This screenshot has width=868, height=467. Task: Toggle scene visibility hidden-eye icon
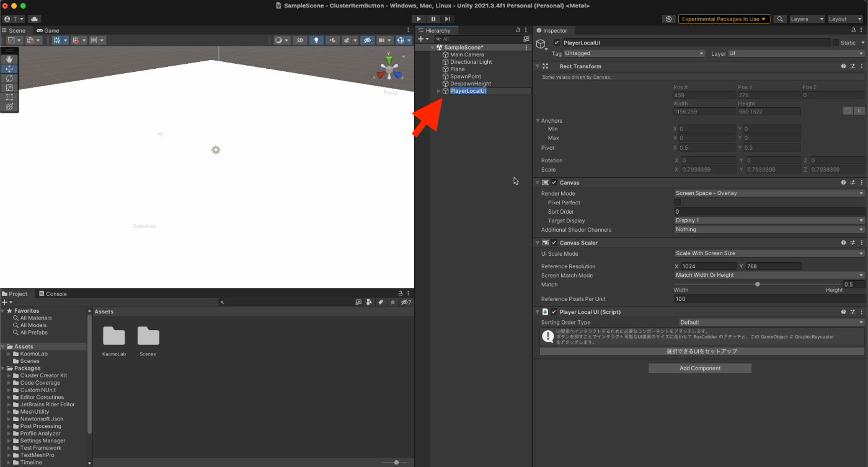pos(368,40)
